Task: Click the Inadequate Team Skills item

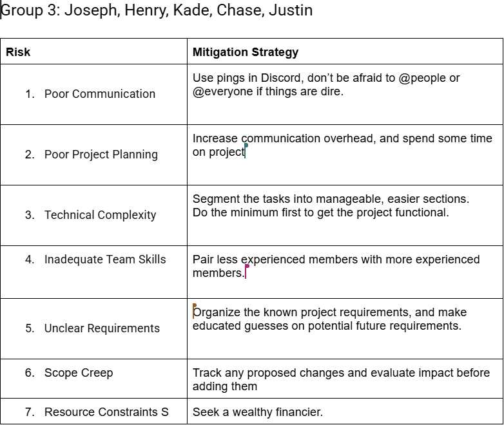Action: 105,260
